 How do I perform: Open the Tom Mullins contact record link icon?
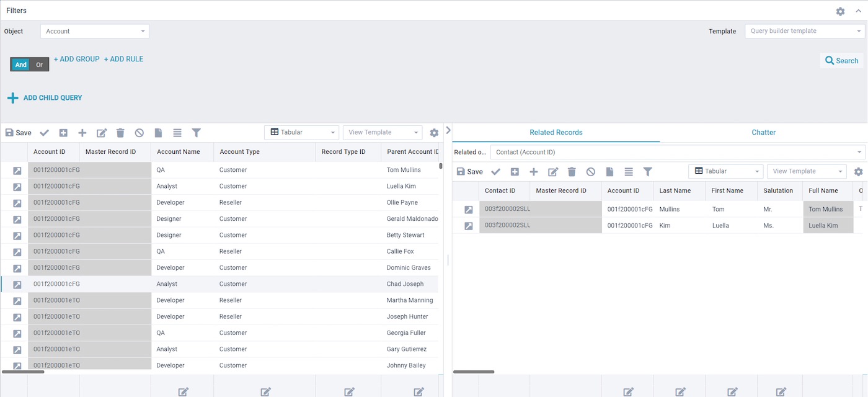pos(469,210)
